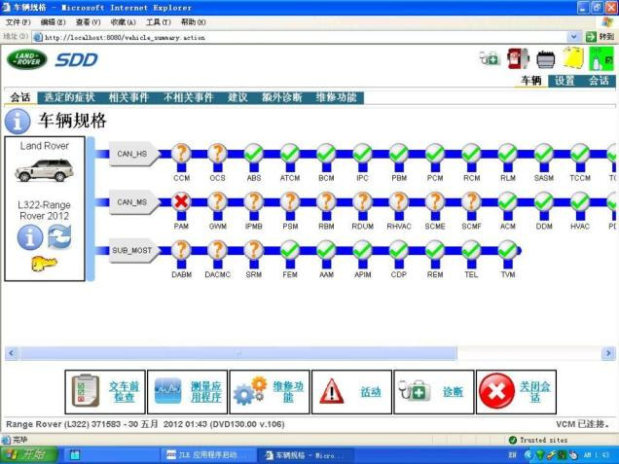
Task: Open the RHVAC module node
Action: click(x=399, y=201)
